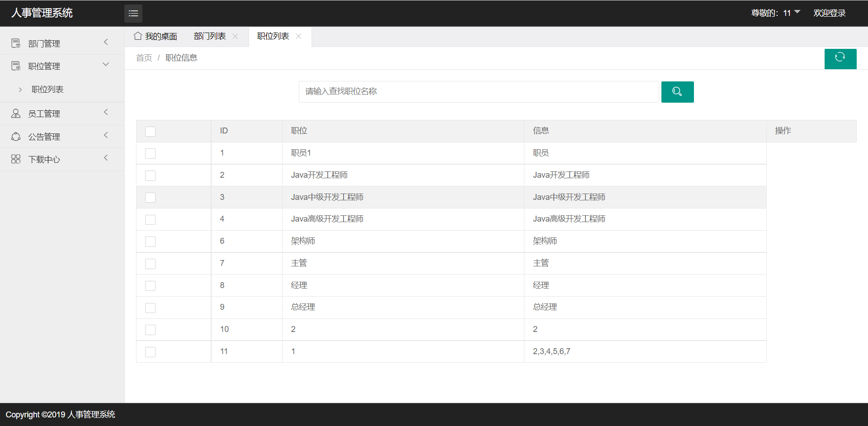868x426 pixels.
Task: Click the home icon on 我的桌面 tab
Action: pyautogui.click(x=138, y=36)
